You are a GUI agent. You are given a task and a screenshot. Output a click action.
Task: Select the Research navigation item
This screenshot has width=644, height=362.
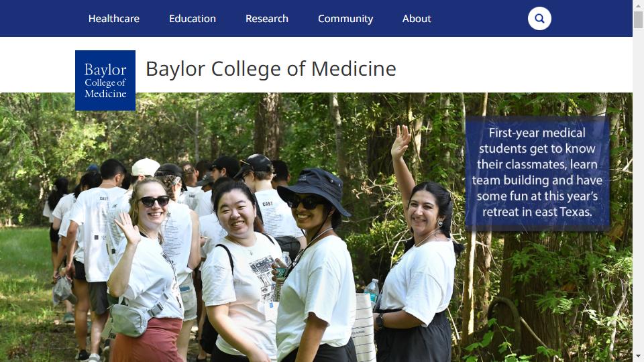tap(267, 19)
